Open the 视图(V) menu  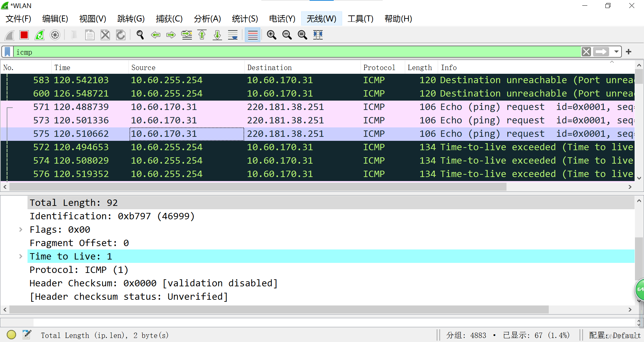[93, 19]
